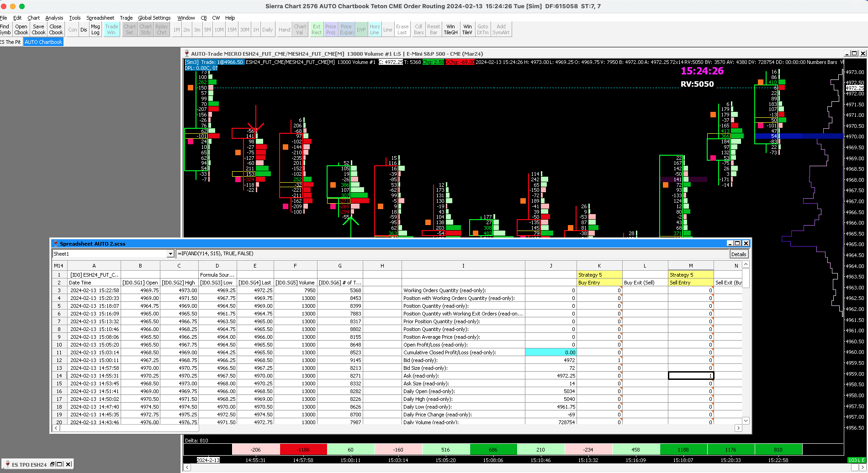Expand the Analysis menu
868x473 pixels.
point(54,18)
